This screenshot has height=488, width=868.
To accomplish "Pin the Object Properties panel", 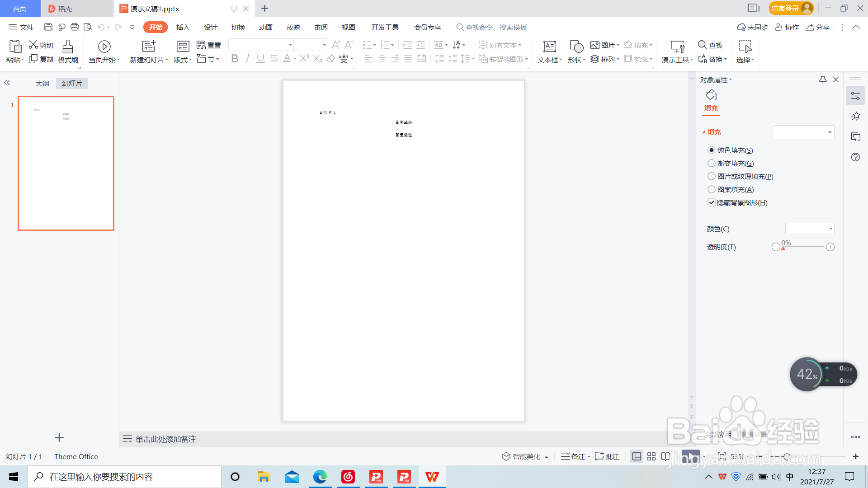I will tap(823, 80).
